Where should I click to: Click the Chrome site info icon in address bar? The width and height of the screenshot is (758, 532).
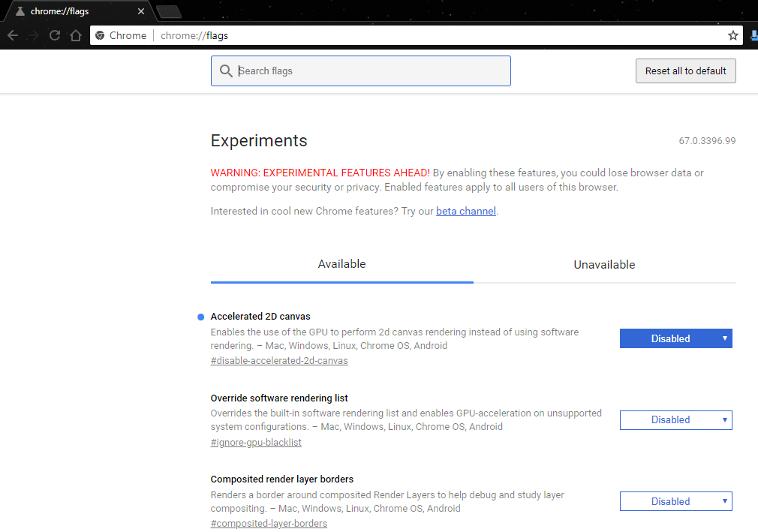point(101,35)
